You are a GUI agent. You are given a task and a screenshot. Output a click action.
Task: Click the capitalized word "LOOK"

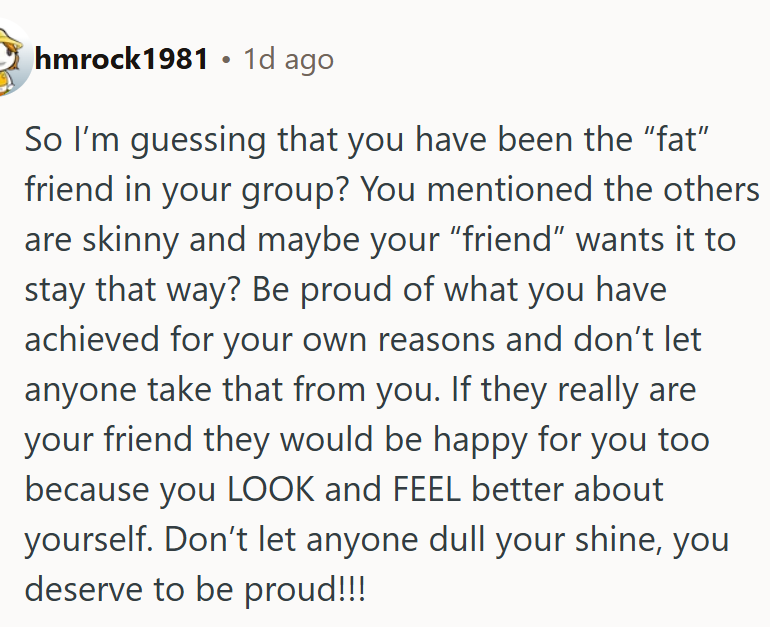pos(271,489)
